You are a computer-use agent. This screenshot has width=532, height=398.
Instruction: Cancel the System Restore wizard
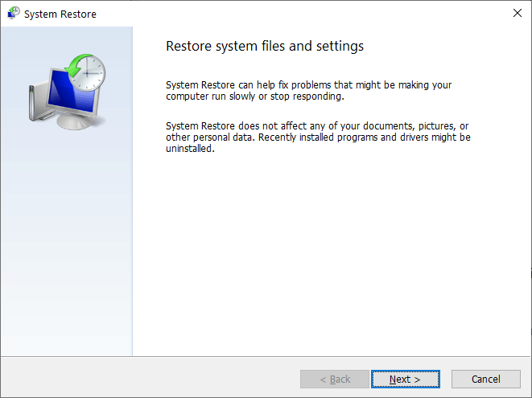(485, 379)
